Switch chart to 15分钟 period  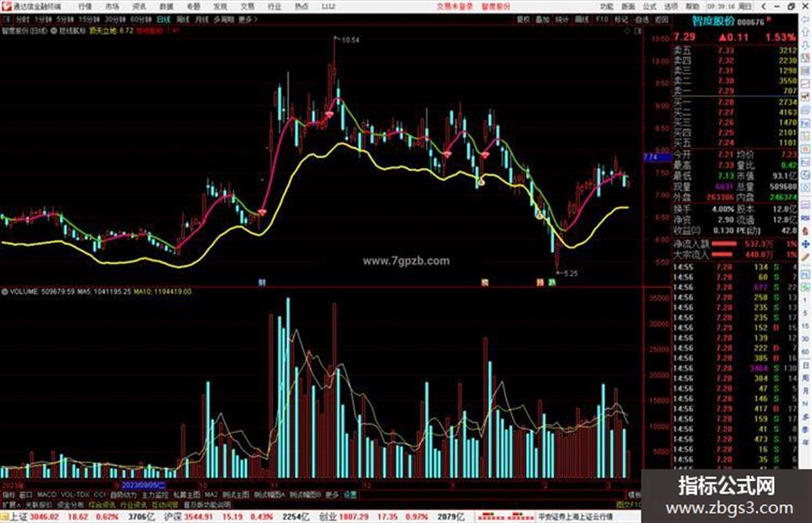[89, 19]
